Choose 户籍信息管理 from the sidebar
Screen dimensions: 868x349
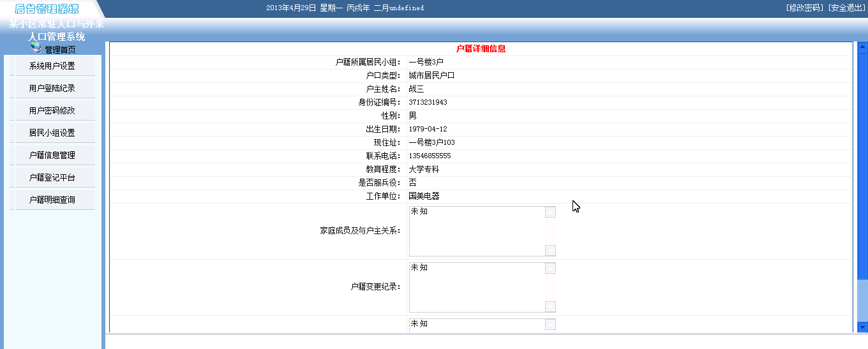tap(52, 155)
